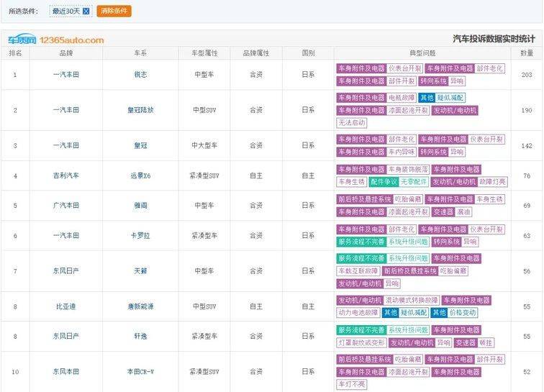Open the 车质网 12365auto.com logo

pos(55,40)
